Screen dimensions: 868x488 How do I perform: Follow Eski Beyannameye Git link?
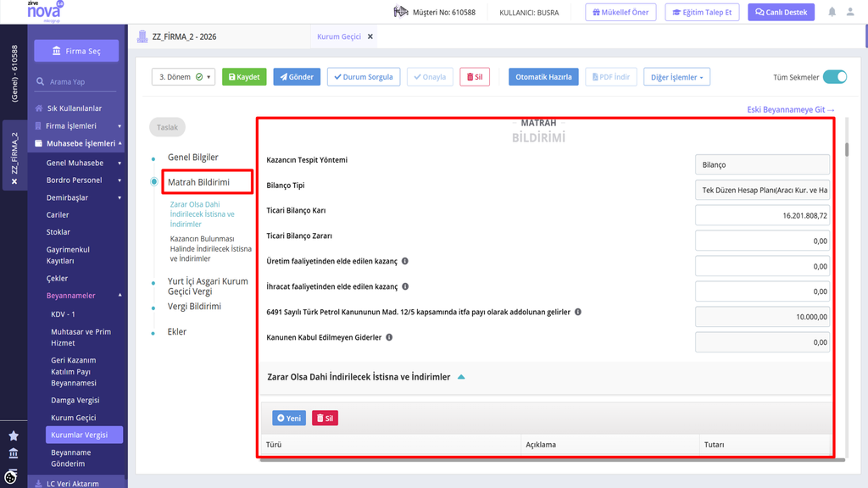791,109
